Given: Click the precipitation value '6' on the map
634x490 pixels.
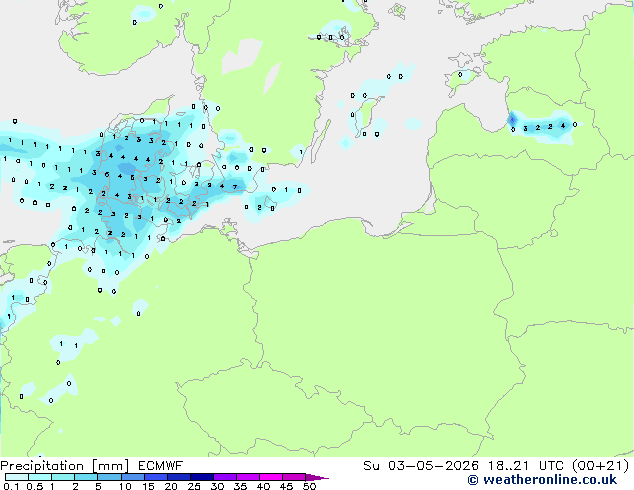Looking at the screenshot, I should (x=107, y=175).
